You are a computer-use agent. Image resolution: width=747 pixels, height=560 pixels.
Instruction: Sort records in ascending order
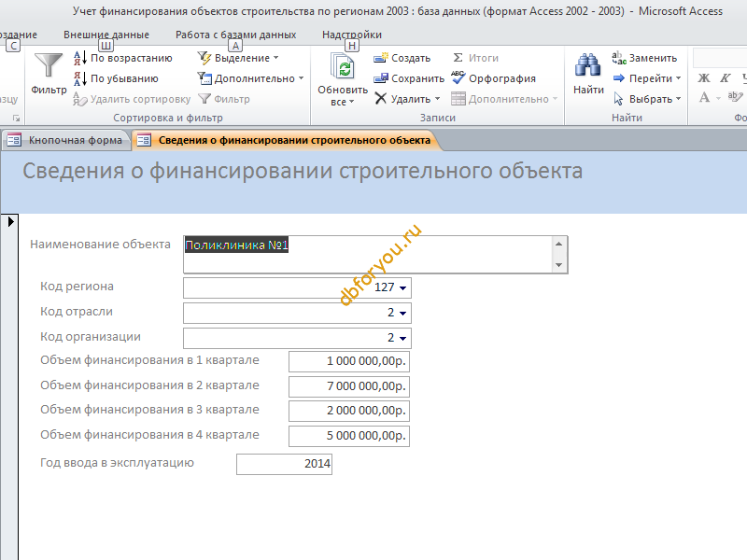[123, 58]
